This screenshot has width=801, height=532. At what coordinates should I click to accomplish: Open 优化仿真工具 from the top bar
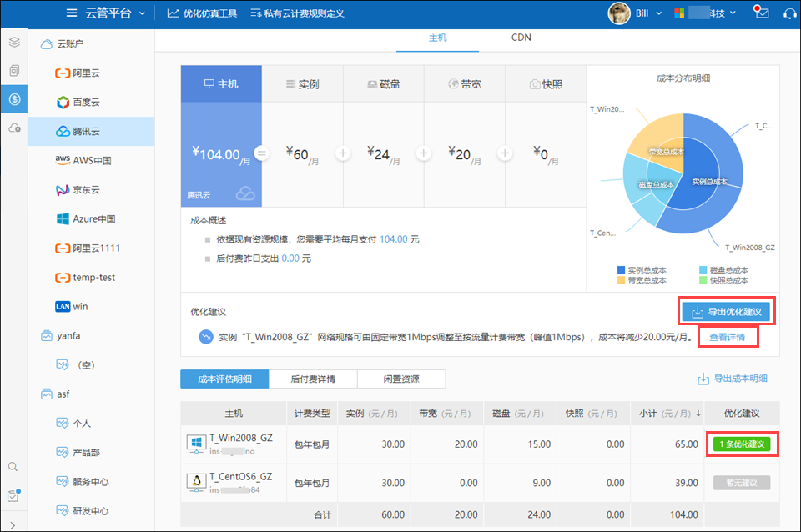point(202,13)
